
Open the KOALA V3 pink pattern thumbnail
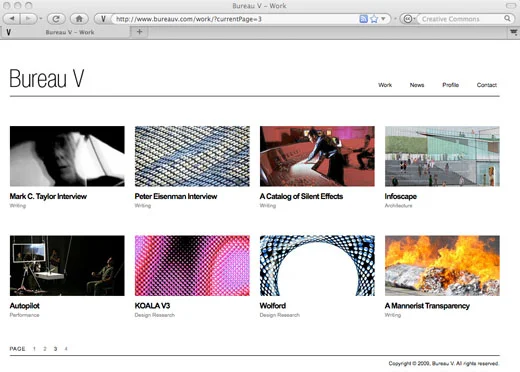pyautogui.click(x=192, y=266)
